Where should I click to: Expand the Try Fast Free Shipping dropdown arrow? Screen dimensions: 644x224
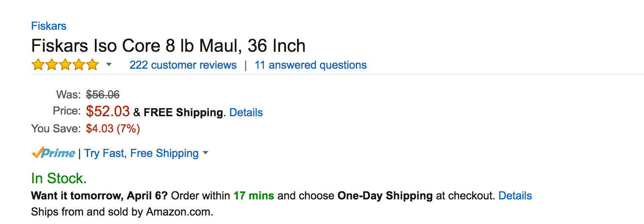[205, 153]
